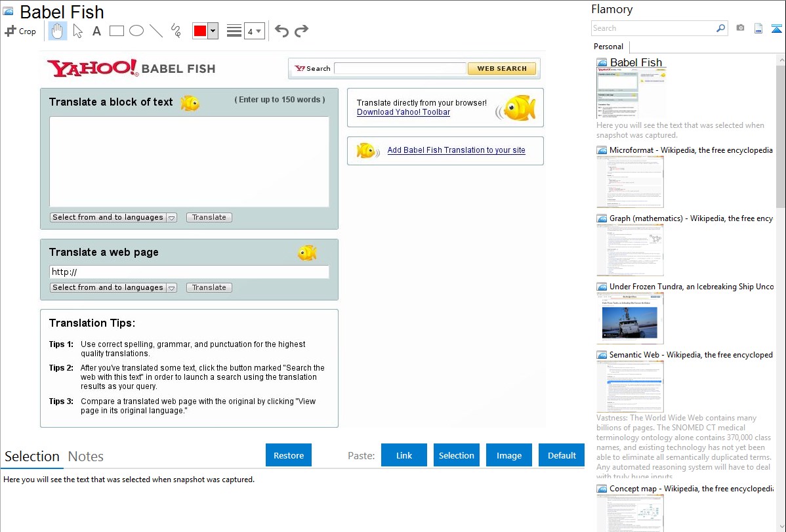
Task: Click the web page URL field
Action: click(x=190, y=272)
